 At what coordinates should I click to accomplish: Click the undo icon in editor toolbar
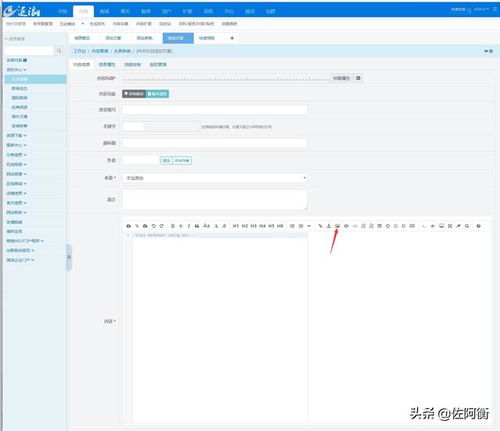point(153,226)
